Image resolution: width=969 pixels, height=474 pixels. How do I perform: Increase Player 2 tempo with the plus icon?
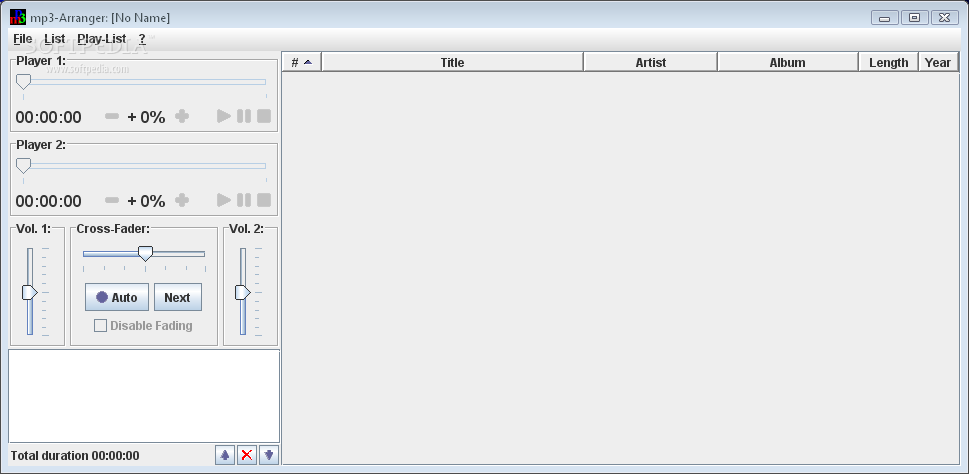[182, 200]
